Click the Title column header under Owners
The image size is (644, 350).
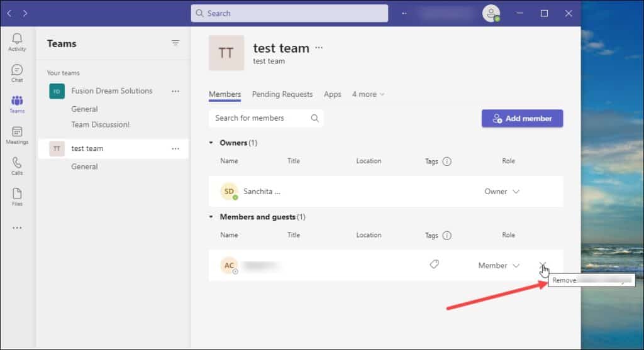click(x=293, y=161)
